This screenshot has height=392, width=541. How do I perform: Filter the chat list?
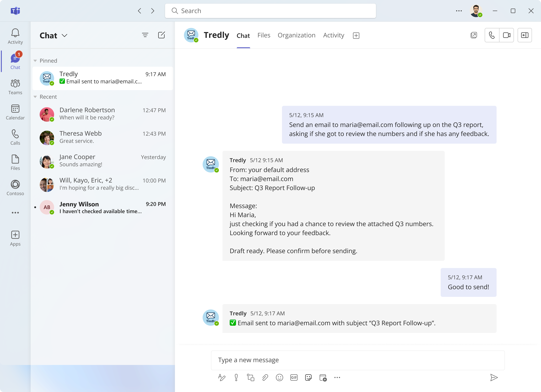click(145, 35)
